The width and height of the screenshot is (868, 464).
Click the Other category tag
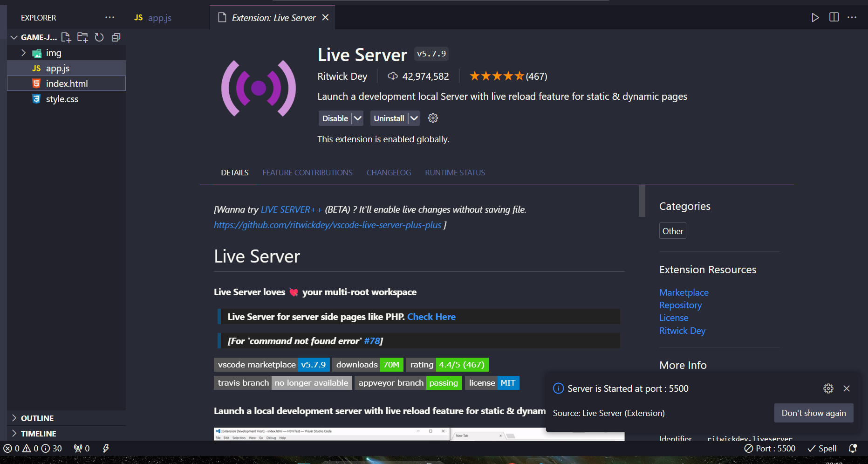coord(673,231)
